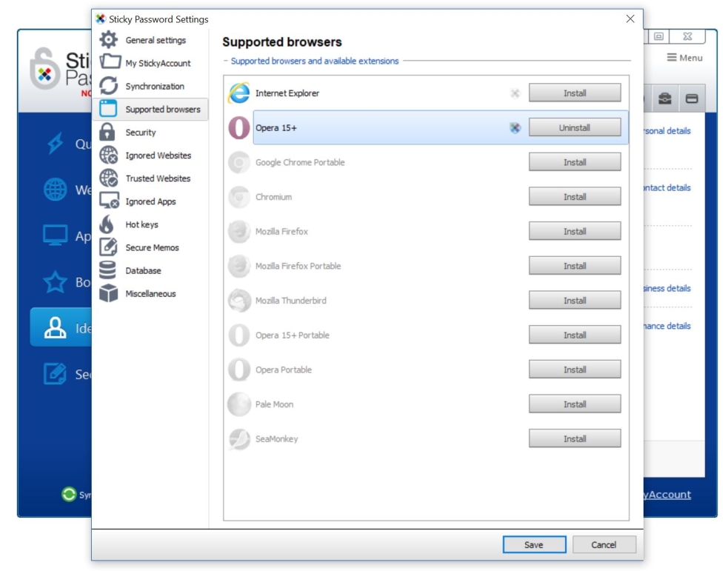Click the Security padlock icon
Viewport: 728px width, 571px height.
click(108, 133)
